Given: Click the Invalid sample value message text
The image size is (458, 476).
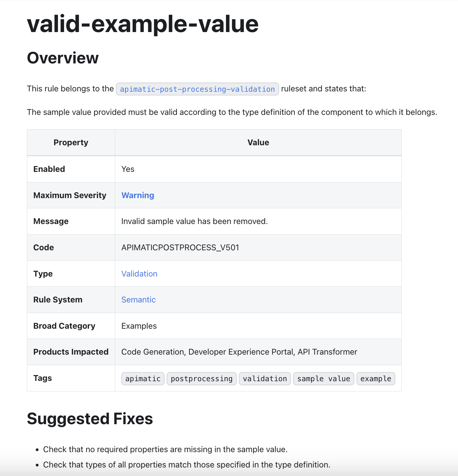Looking at the screenshot, I should tap(194, 221).
